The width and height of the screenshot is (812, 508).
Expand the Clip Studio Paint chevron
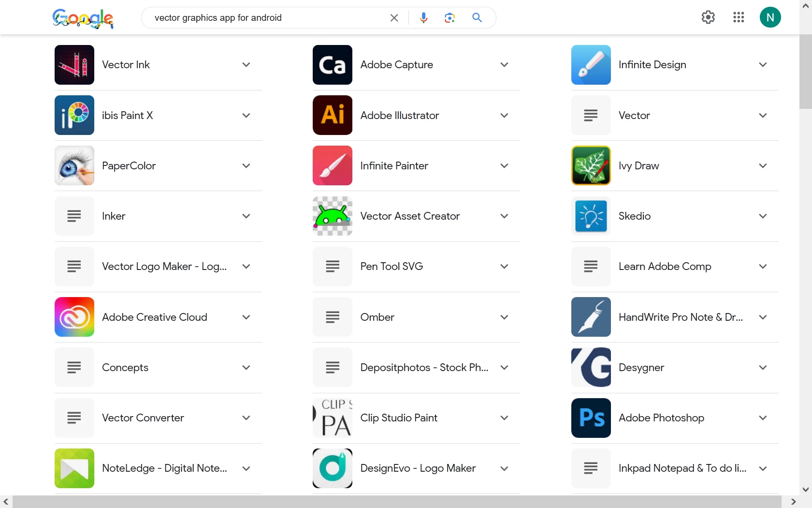tap(504, 418)
